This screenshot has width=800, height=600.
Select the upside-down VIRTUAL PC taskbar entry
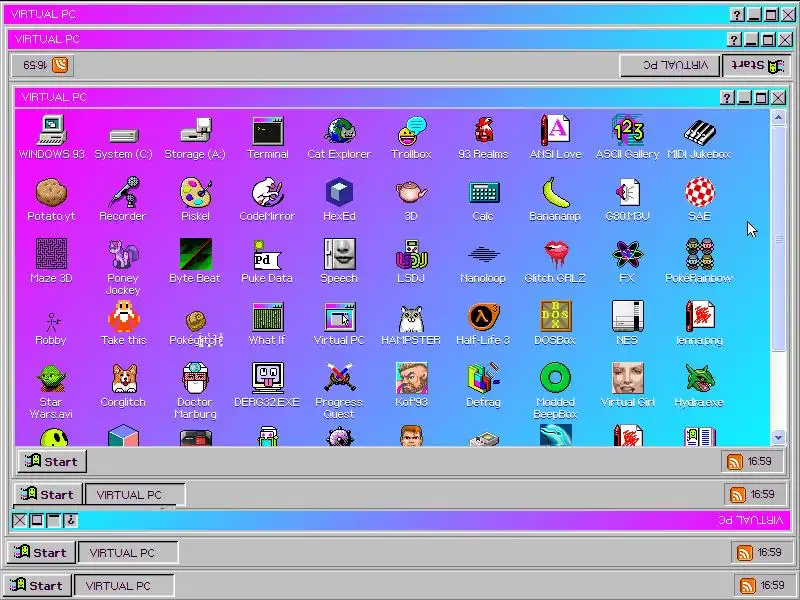point(670,65)
